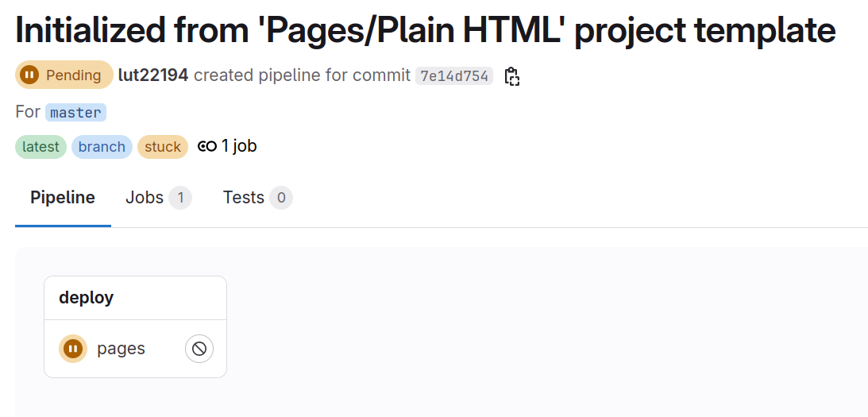Click the Pending status label

coord(73,75)
